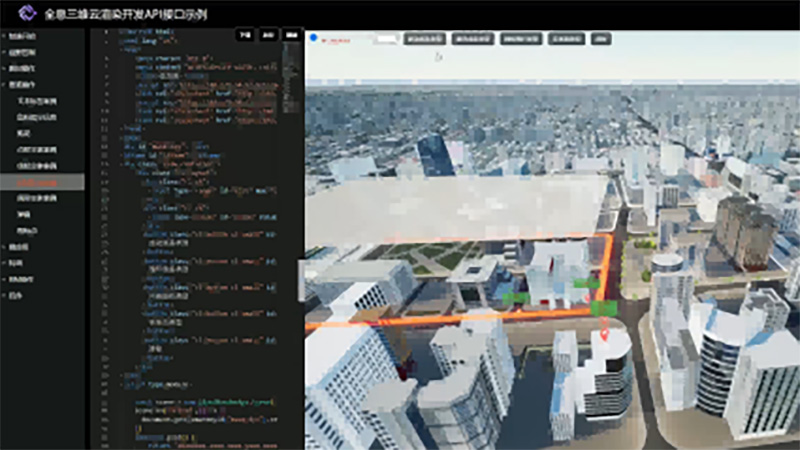The image size is (800, 450).
Task: Click the white input field in the 3D view toolbar
Action: click(386, 39)
